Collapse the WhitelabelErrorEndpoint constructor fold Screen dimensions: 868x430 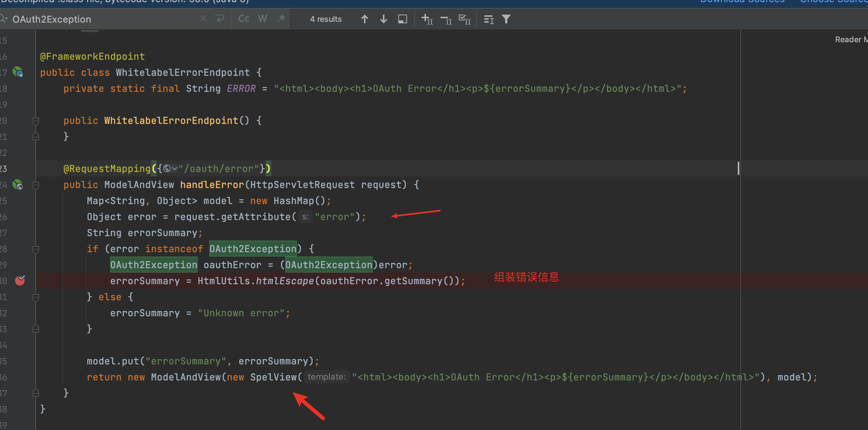click(x=36, y=121)
